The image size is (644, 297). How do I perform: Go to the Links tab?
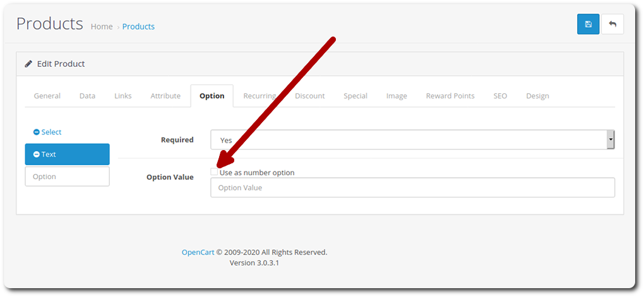(x=123, y=96)
